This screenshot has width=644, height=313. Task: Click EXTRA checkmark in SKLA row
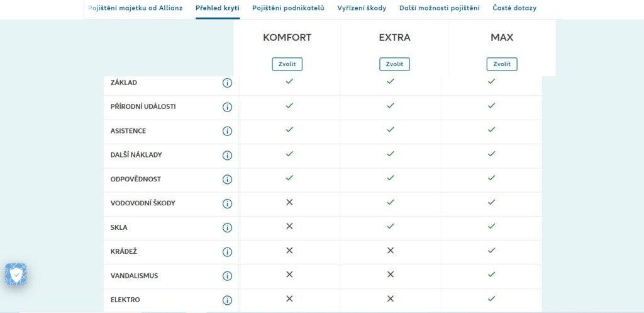coord(391,226)
